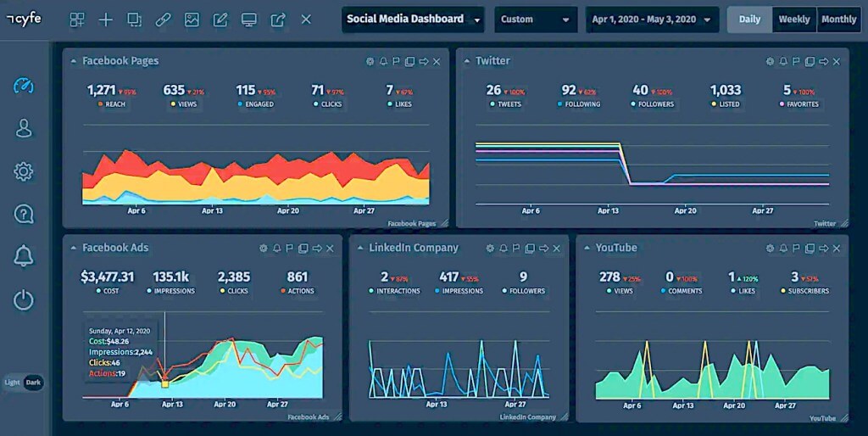Switch theme to Light
The image size is (868, 436).
(12, 383)
